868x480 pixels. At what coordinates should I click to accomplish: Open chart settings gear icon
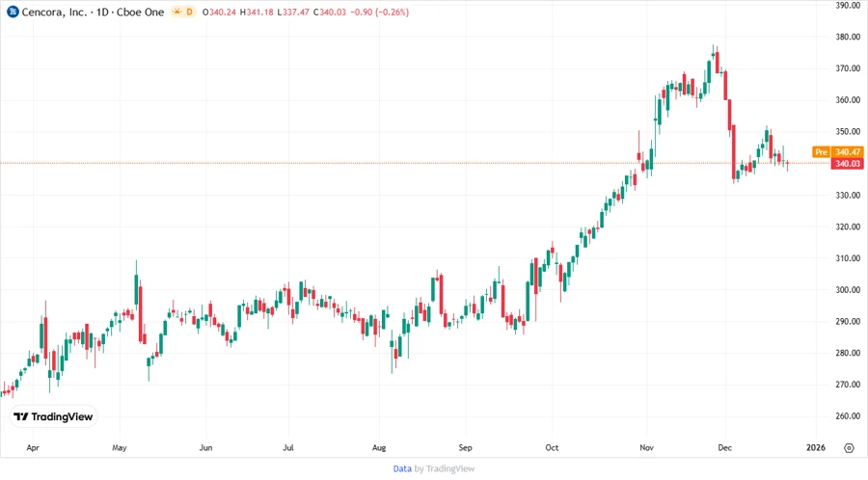point(849,447)
